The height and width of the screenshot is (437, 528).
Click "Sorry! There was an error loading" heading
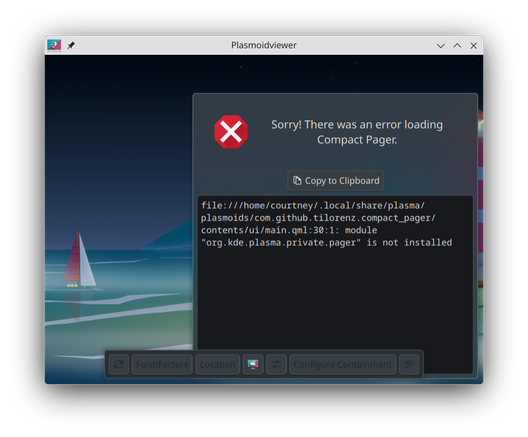pos(357,125)
